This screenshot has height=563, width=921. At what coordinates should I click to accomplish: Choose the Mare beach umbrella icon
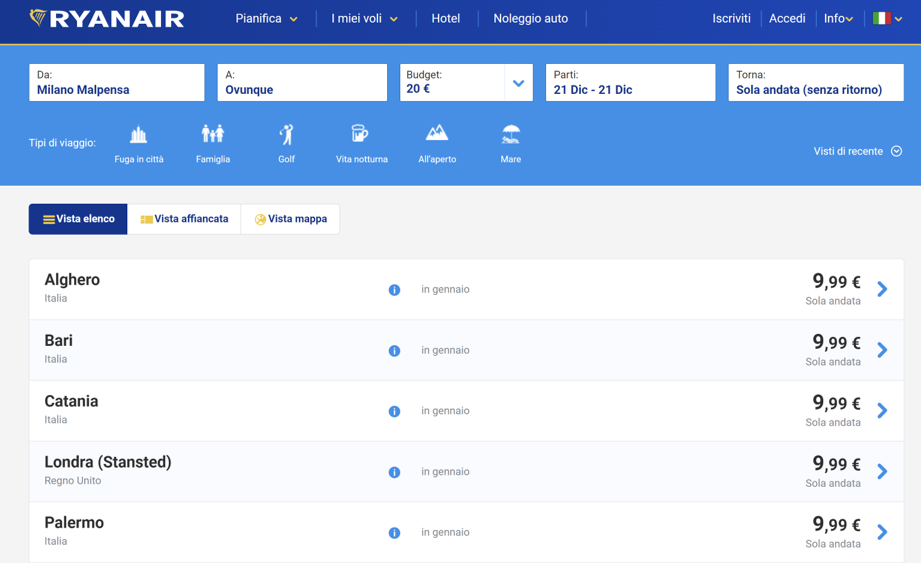pos(510,134)
